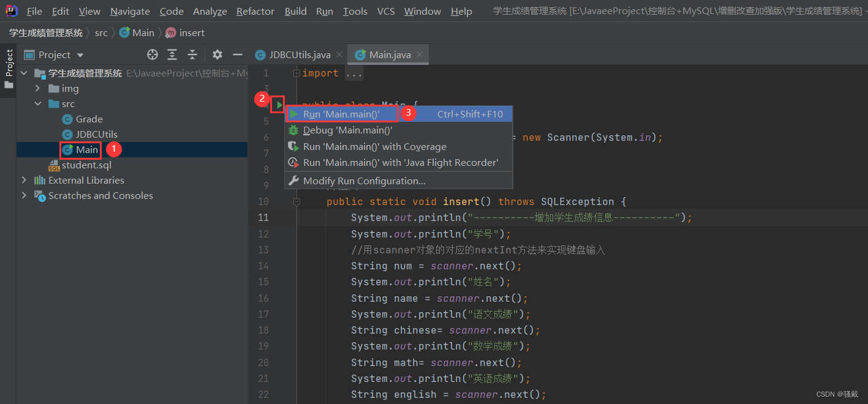Viewport: 868px width, 404px height.
Task: Close the JDBCUtils.java tab
Action: (339, 54)
